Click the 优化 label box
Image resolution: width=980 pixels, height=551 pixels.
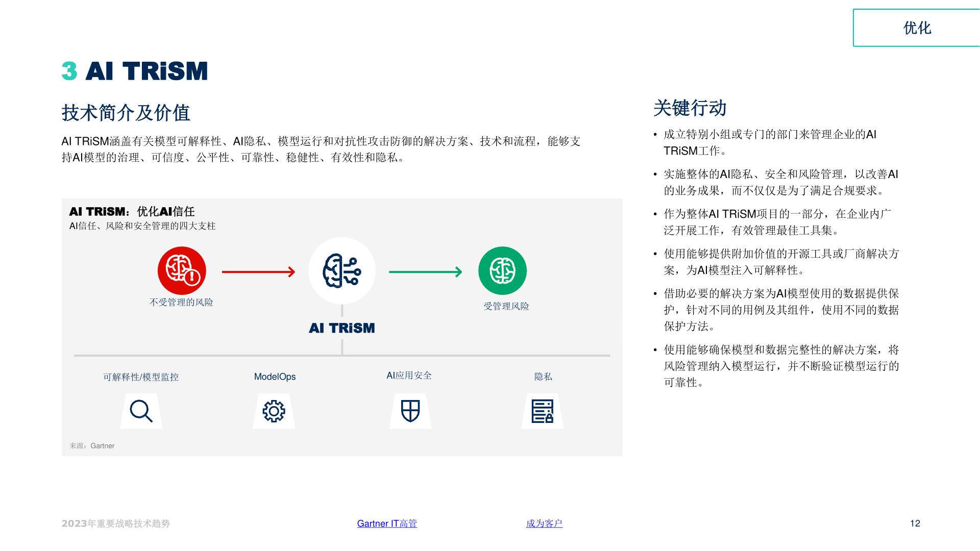click(917, 28)
